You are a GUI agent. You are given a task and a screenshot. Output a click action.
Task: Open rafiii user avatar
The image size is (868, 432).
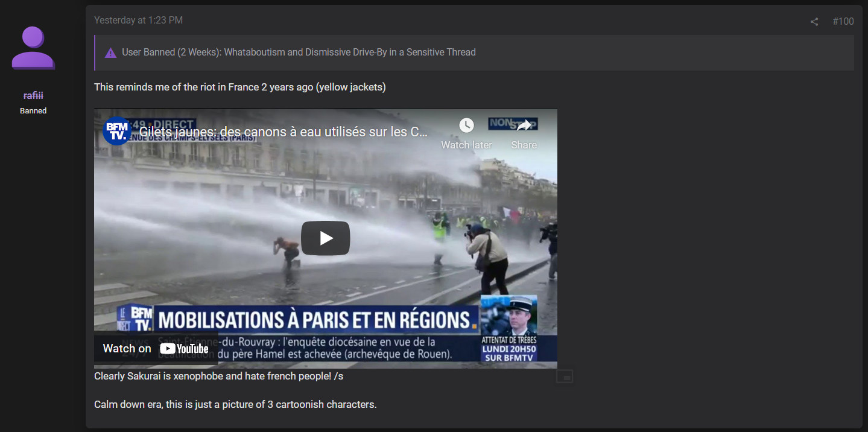coord(33,48)
